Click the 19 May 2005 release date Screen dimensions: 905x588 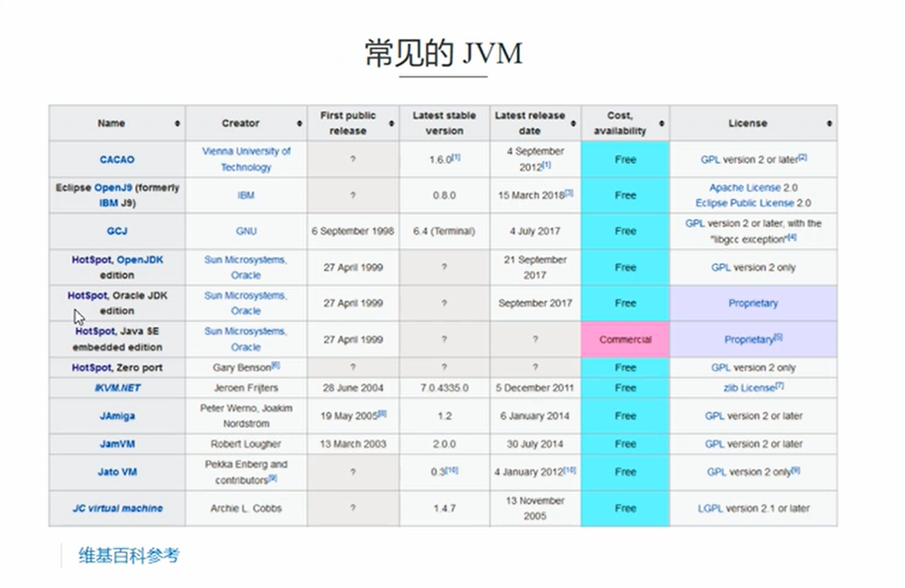click(353, 416)
